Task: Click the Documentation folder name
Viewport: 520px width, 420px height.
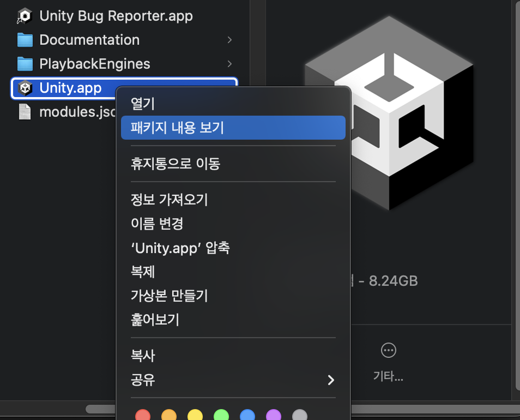Action: point(89,40)
